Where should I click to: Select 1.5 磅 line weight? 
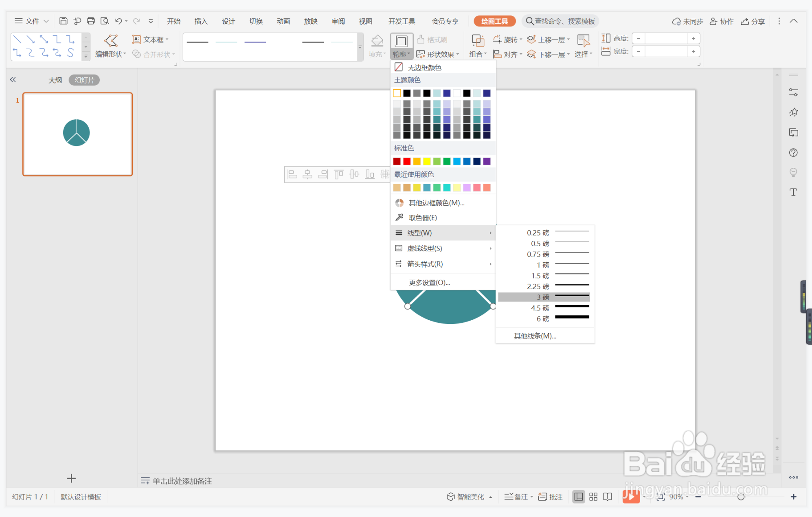(x=544, y=276)
